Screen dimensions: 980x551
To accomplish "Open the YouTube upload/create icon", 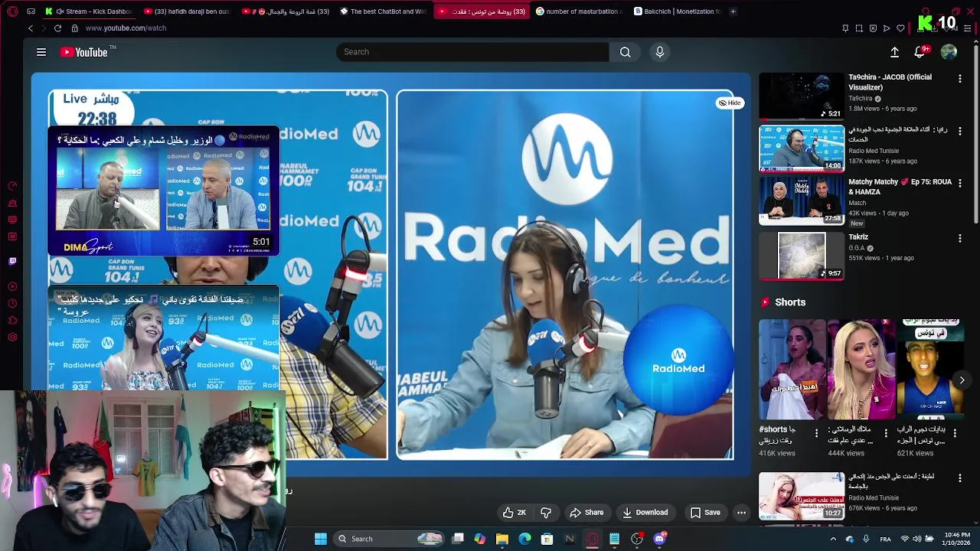I will [x=894, y=52].
